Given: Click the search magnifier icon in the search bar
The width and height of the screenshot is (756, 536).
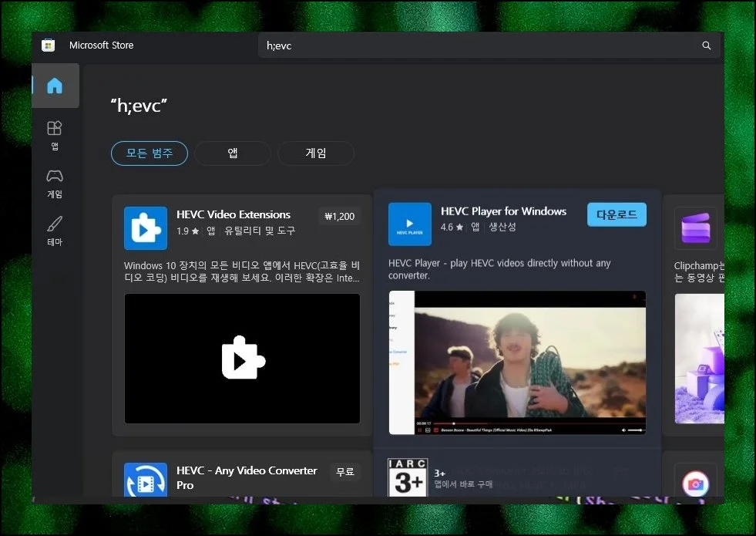Looking at the screenshot, I should 706,46.
